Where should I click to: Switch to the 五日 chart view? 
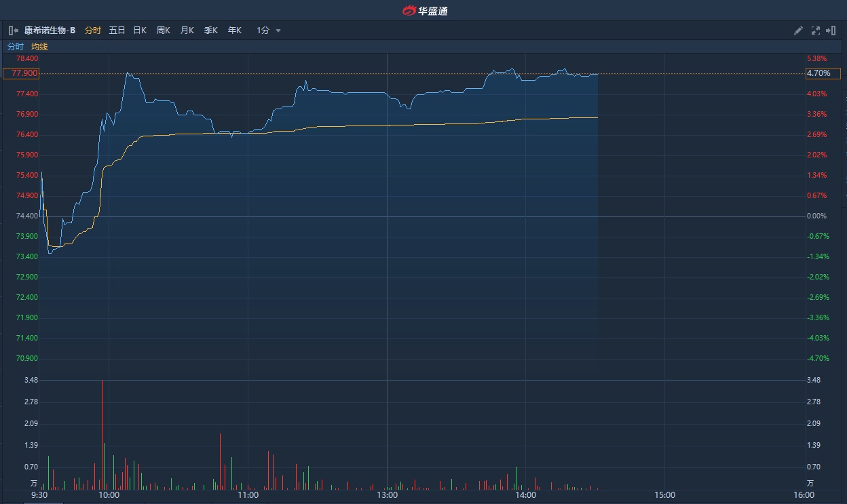[117, 31]
